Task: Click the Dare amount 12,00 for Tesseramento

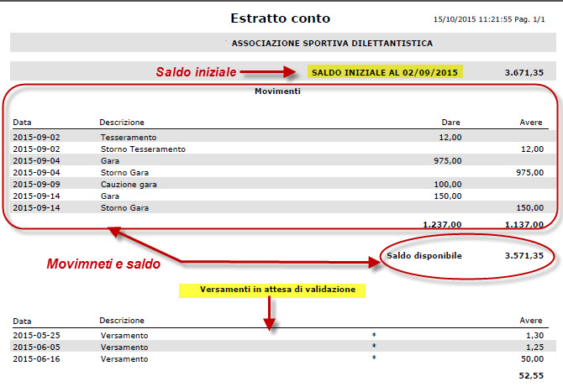Action: [x=450, y=138]
